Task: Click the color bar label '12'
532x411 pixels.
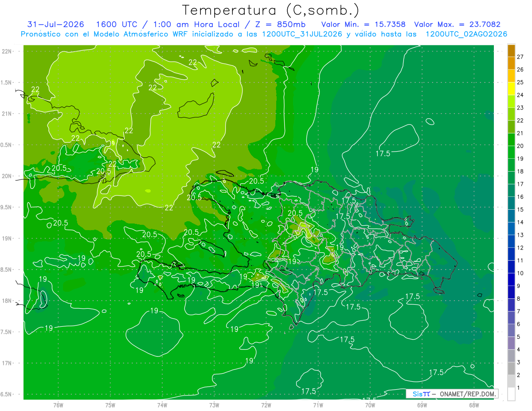Action: [520, 248]
